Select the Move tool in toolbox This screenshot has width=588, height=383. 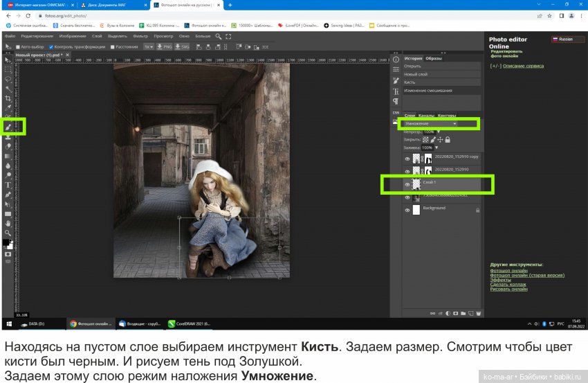[x=8, y=60]
